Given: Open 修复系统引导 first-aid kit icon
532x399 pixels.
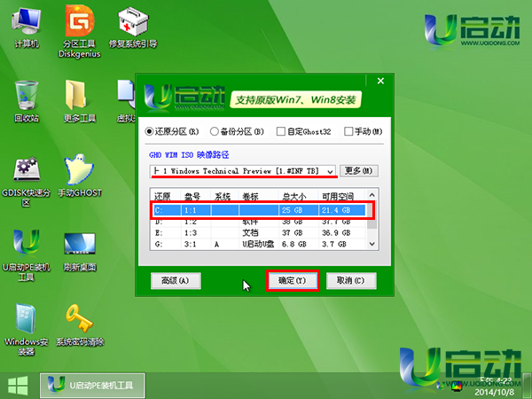Looking at the screenshot, I should click(x=133, y=28).
